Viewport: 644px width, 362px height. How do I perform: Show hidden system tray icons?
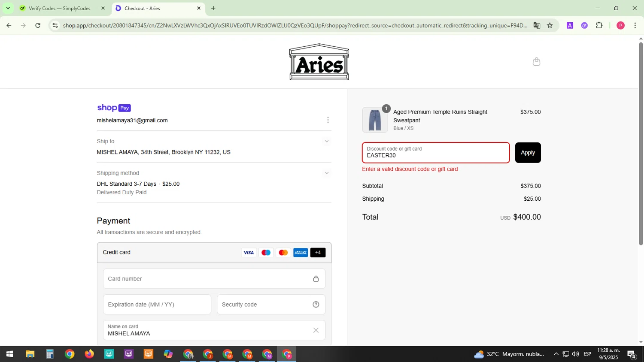pyautogui.click(x=556, y=354)
